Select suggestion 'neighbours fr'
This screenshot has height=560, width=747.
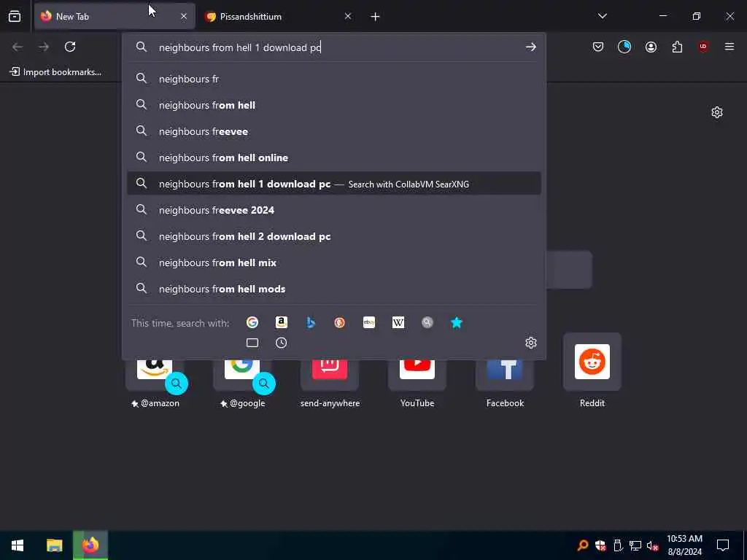(x=334, y=79)
